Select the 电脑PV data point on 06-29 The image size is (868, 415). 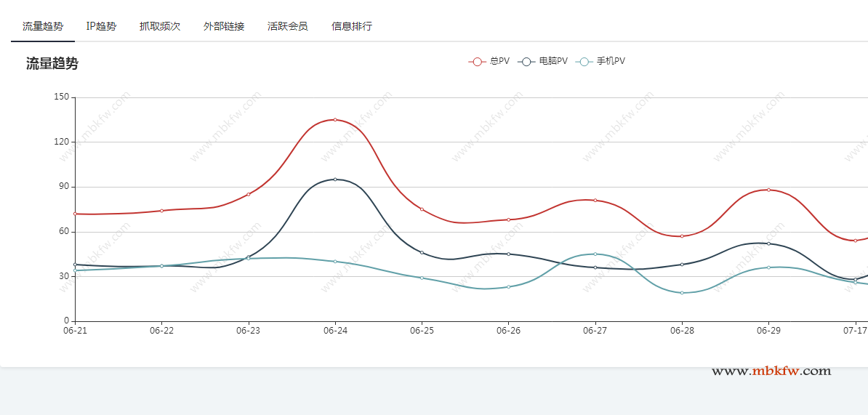(768, 243)
